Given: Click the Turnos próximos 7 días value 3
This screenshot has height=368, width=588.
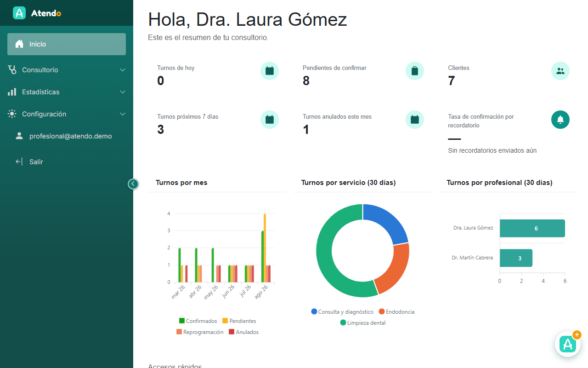Looking at the screenshot, I should (x=160, y=130).
